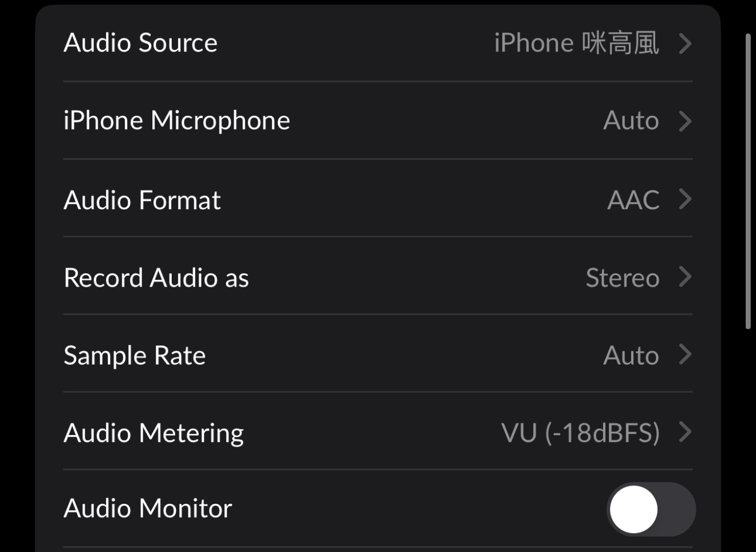Change the VU (-18dBFS) metering value
The image size is (756, 552).
point(581,433)
